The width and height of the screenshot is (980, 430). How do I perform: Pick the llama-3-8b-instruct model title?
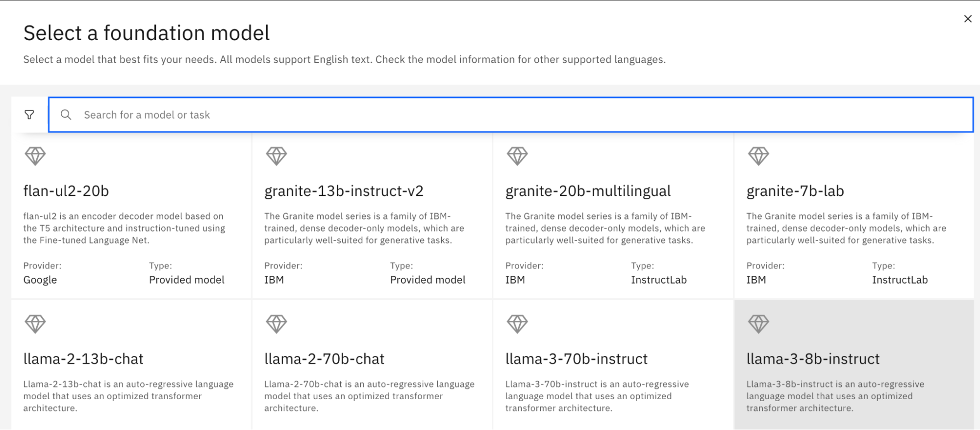pyautogui.click(x=813, y=359)
